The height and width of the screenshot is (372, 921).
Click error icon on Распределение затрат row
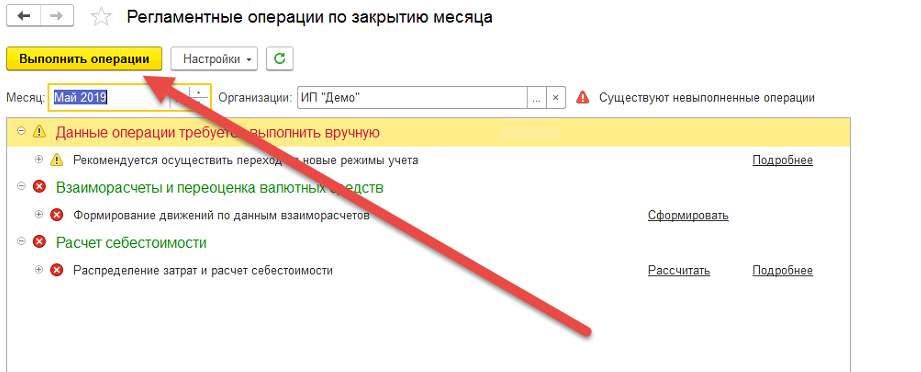coord(56,270)
